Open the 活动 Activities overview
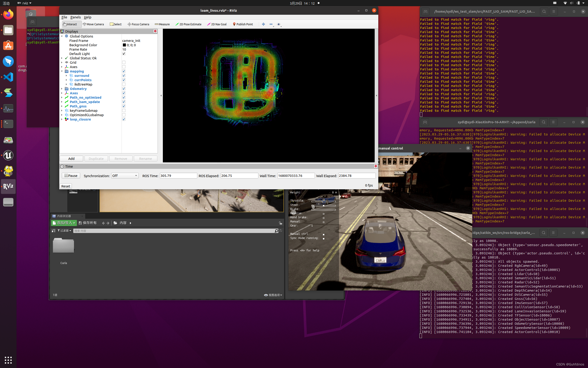 (x=6, y=3)
